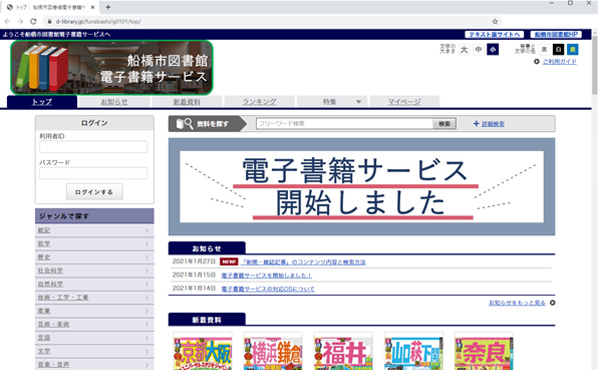Click the 資料を探す book search icon
Image resolution: width=598 pixels, height=370 pixels.
click(x=185, y=124)
